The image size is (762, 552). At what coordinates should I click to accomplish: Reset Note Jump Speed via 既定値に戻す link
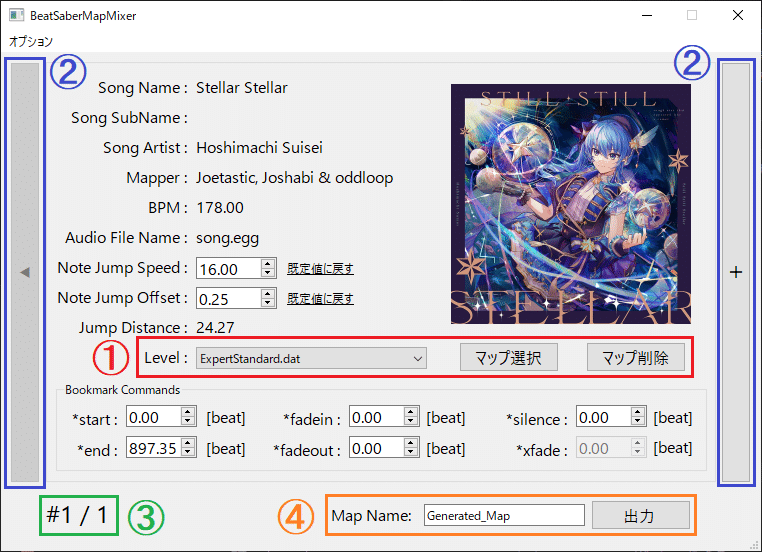[x=320, y=269]
